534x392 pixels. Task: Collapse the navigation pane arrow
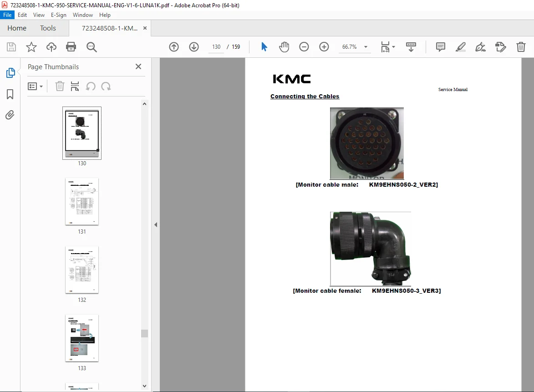click(156, 225)
